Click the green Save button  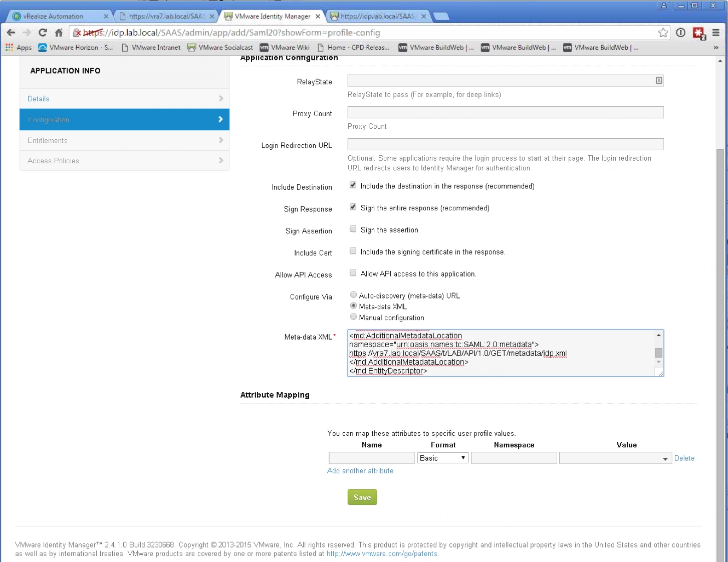tap(362, 497)
